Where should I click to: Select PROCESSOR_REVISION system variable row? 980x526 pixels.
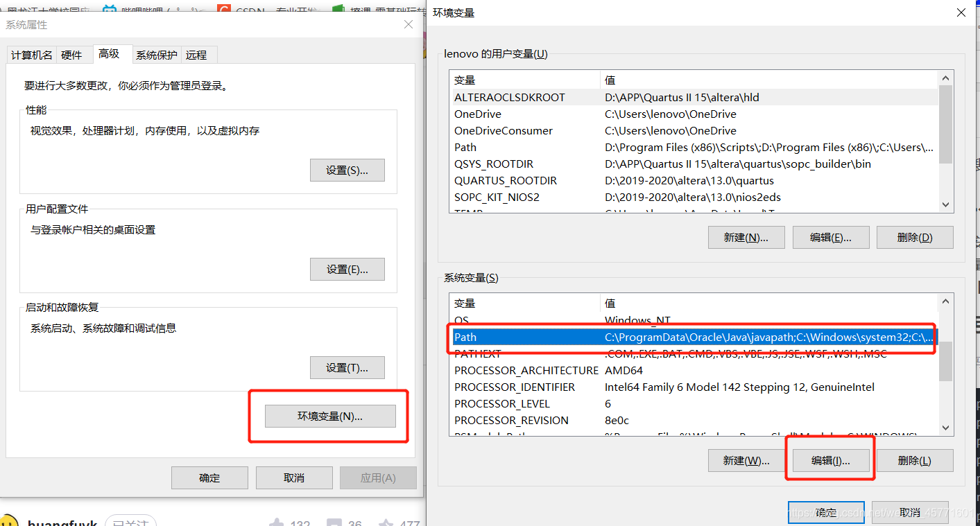pyautogui.click(x=694, y=421)
